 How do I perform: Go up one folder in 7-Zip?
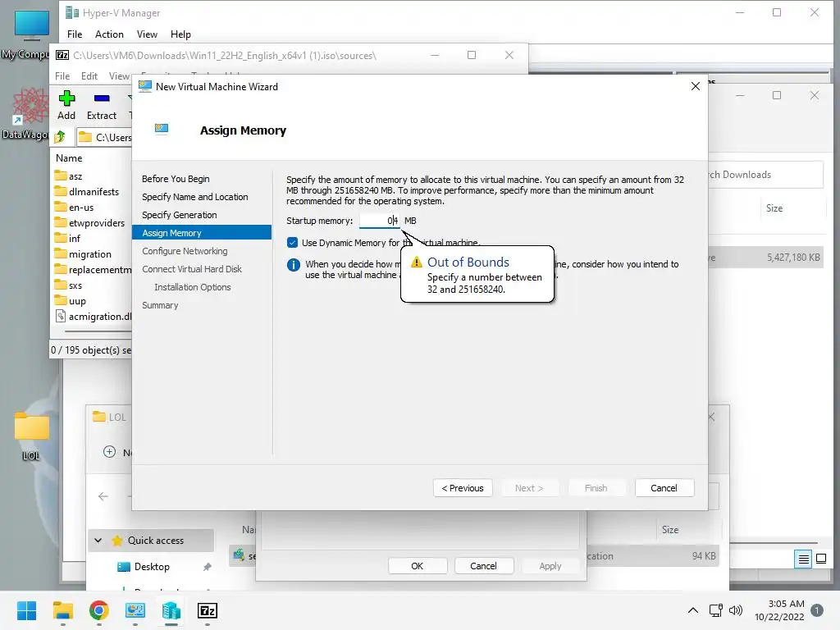(60, 137)
